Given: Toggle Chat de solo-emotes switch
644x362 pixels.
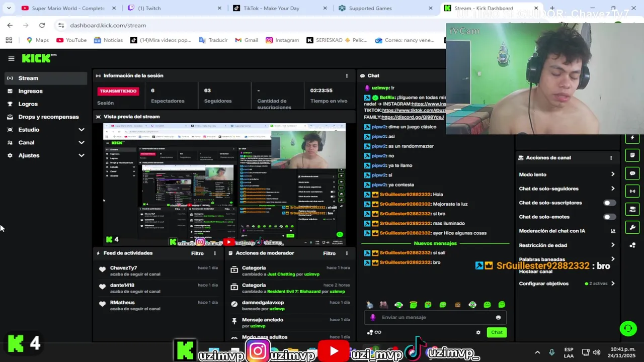Looking at the screenshot, I should point(609,217).
